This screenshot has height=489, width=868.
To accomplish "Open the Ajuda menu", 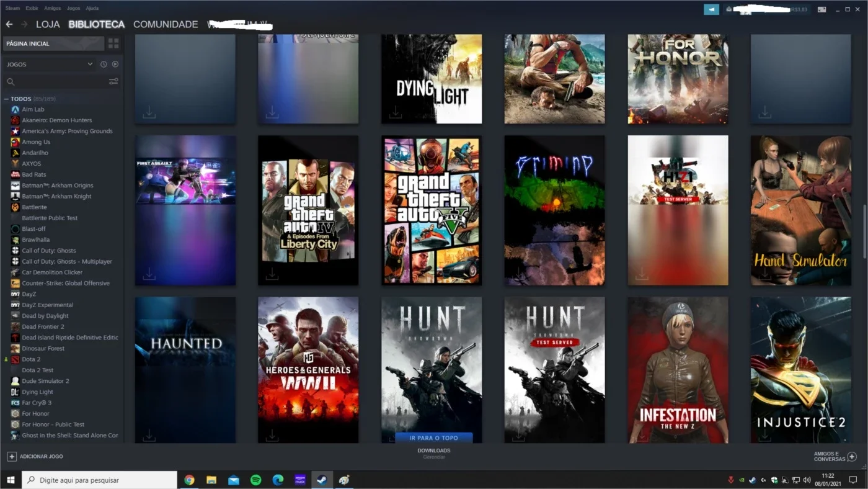I will pyautogui.click(x=92, y=9).
